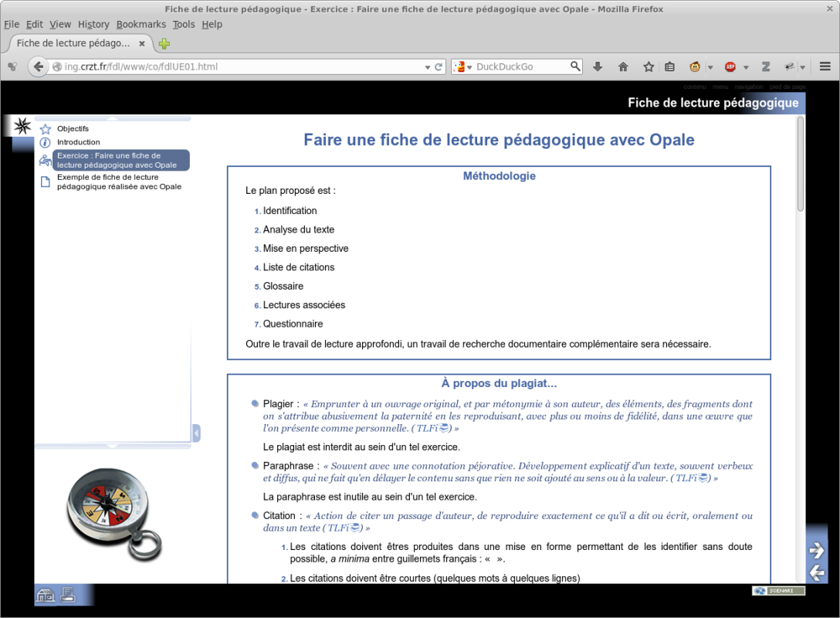Open the TLFi reference in Paraphrase definition
Screen dimensions: 840x618
[x=693, y=478]
